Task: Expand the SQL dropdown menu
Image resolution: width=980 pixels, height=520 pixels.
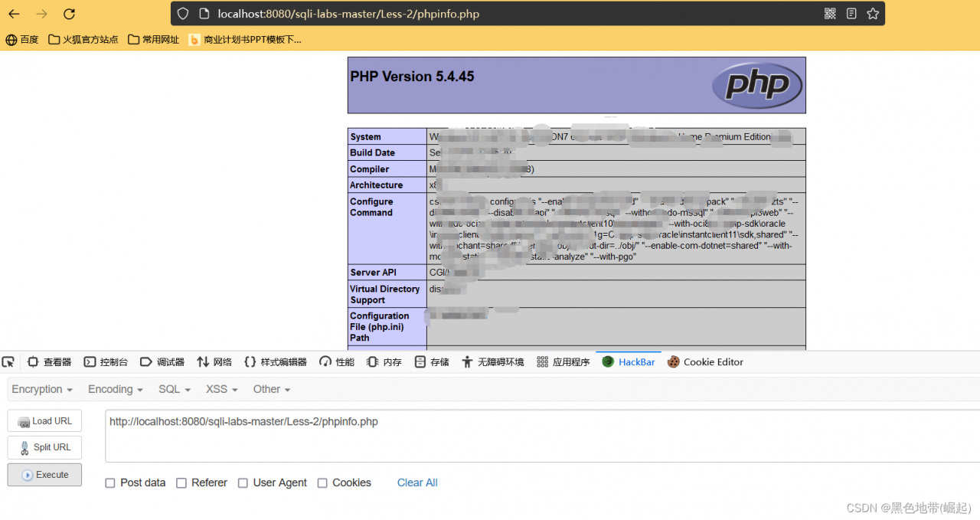Action: tap(175, 389)
